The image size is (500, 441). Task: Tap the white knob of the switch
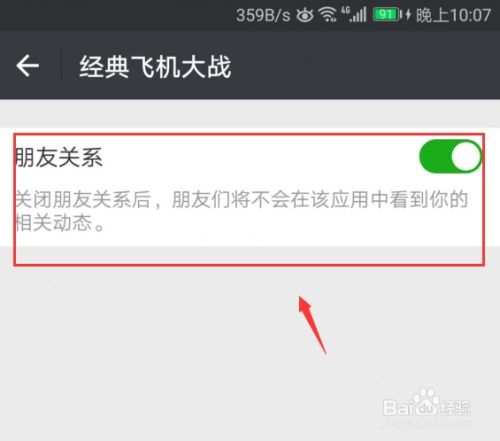pos(466,156)
